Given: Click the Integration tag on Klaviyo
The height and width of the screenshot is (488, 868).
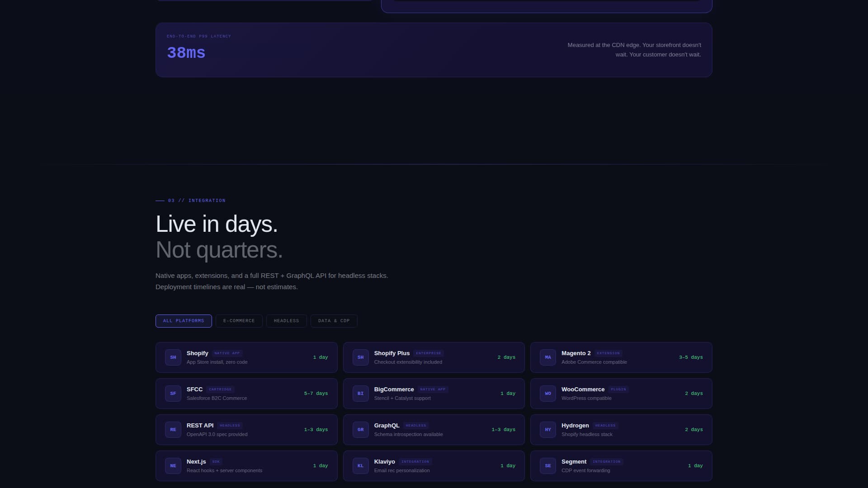Looking at the screenshot, I should click(415, 462).
